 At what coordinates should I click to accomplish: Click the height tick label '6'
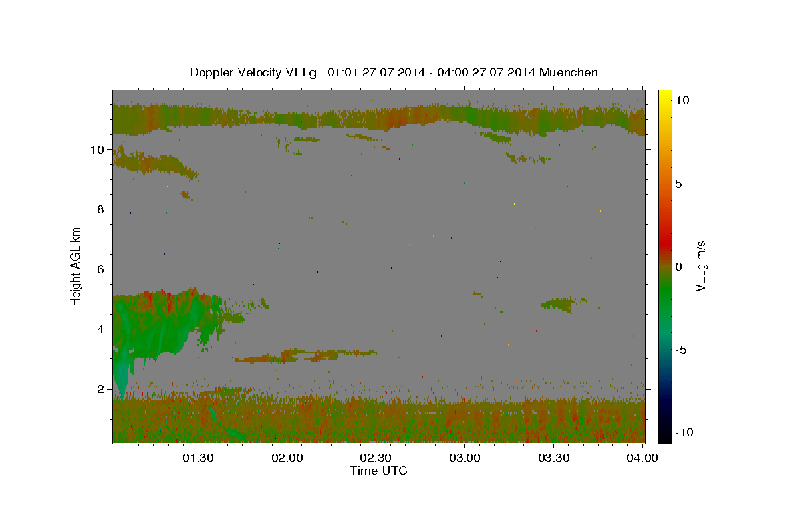pos(102,269)
